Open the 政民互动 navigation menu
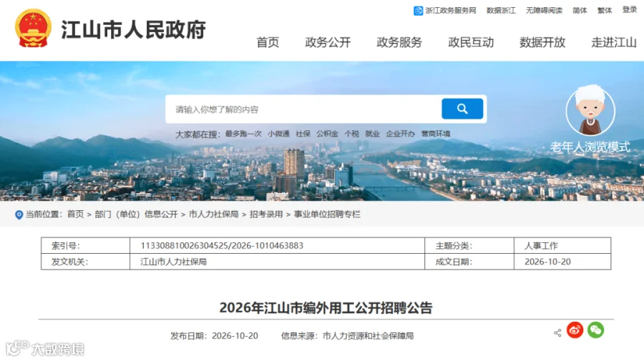This screenshot has height=361, width=644. 471,42
